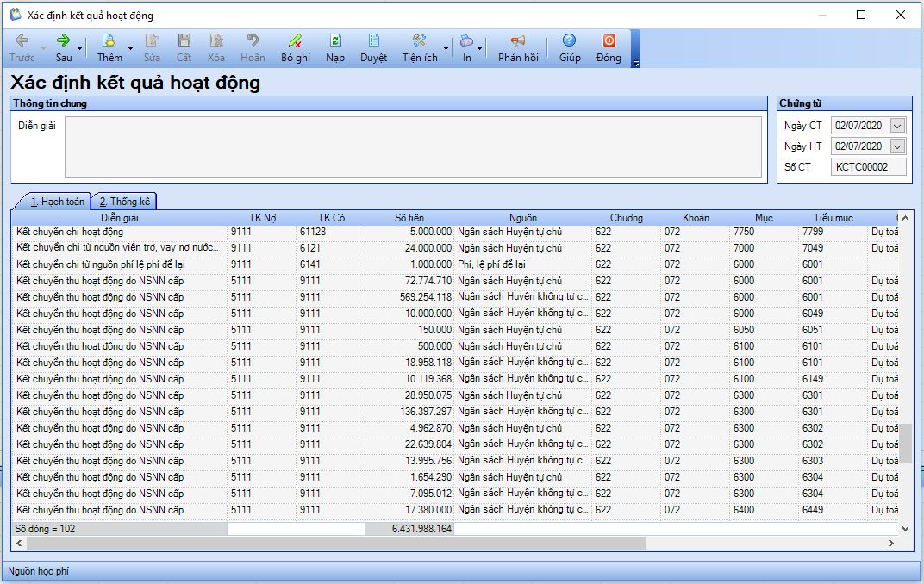Switch to the Thống kê tab
This screenshot has height=584, width=924.
point(124,202)
